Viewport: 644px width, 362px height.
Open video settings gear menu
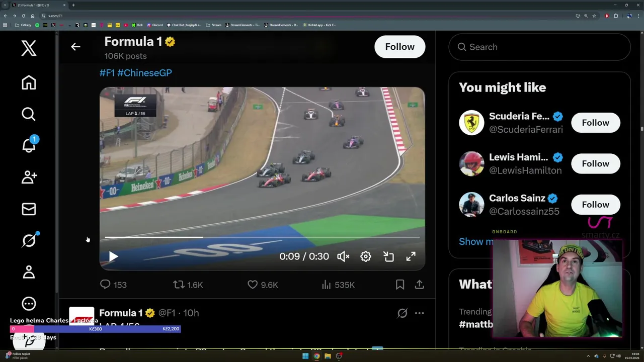[366, 256]
